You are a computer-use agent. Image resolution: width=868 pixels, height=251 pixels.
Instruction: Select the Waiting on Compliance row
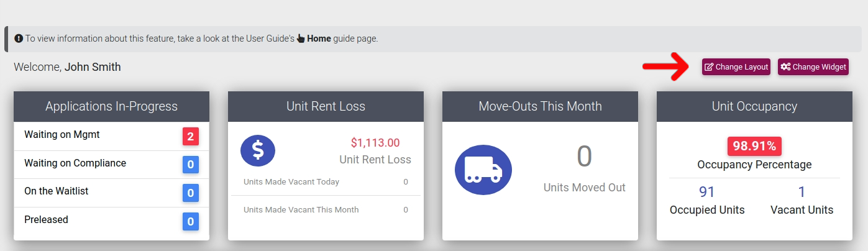click(x=111, y=165)
